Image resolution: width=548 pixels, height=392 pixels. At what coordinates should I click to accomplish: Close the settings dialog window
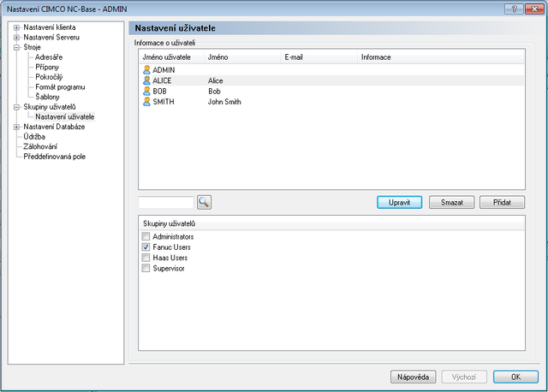[534, 9]
